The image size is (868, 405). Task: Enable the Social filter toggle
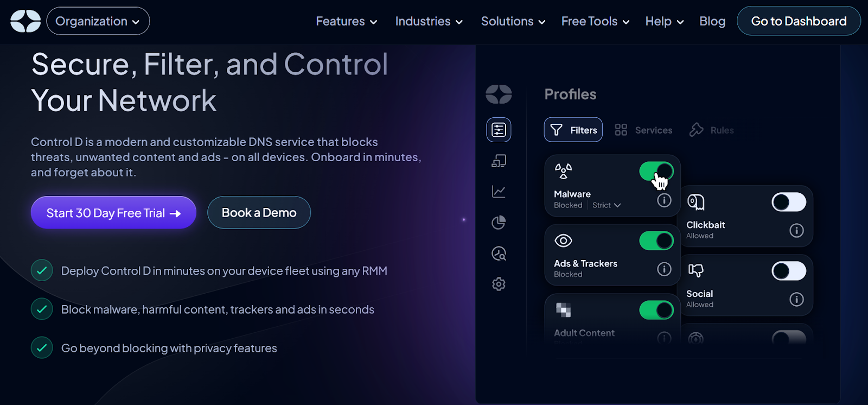pos(789,271)
